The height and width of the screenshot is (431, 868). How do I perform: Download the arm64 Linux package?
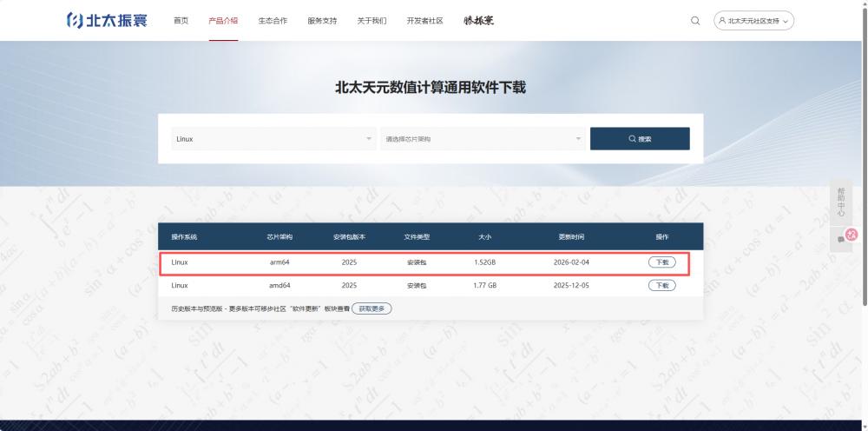click(662, 262)
